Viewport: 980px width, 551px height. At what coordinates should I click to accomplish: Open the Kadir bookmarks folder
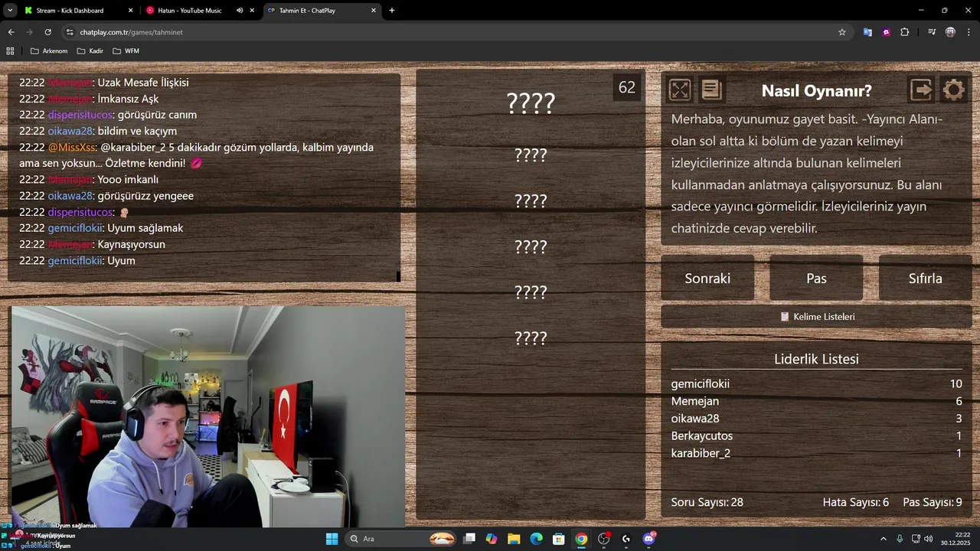90,51
